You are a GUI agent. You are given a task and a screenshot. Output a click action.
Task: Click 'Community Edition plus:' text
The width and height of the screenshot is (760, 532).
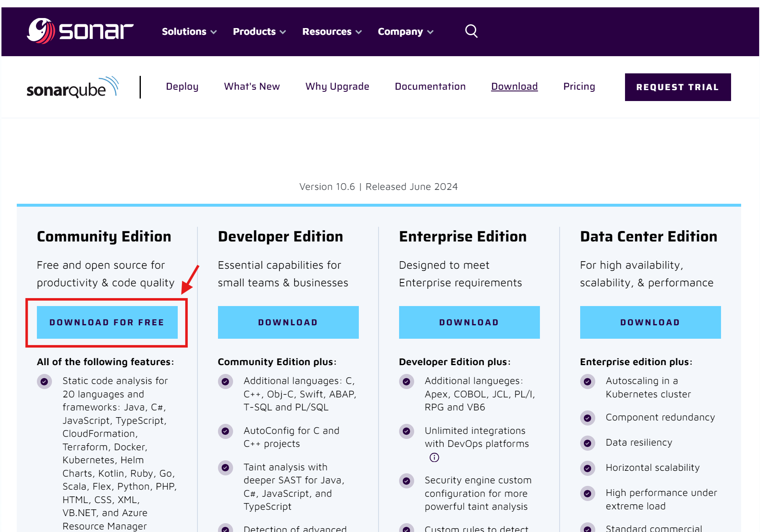pos(277,362)
